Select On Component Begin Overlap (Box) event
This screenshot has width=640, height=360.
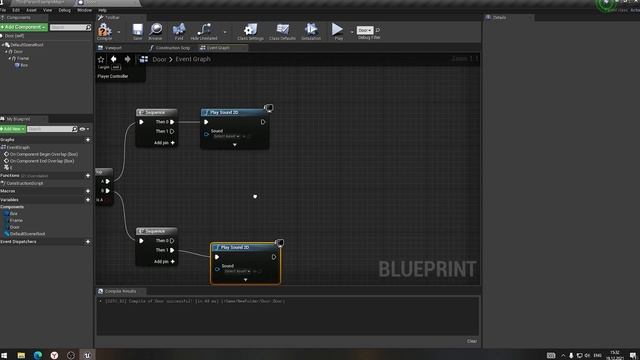click(x=44, y=154)
